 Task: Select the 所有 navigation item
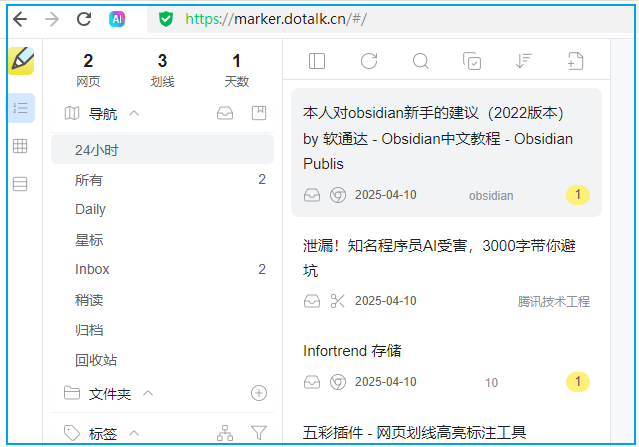click(162, 180)
